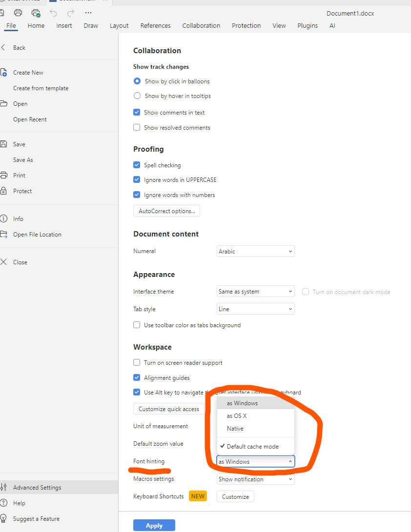
Task: Click the Info icon in sidebar
Action: click(x=4, y=219)
